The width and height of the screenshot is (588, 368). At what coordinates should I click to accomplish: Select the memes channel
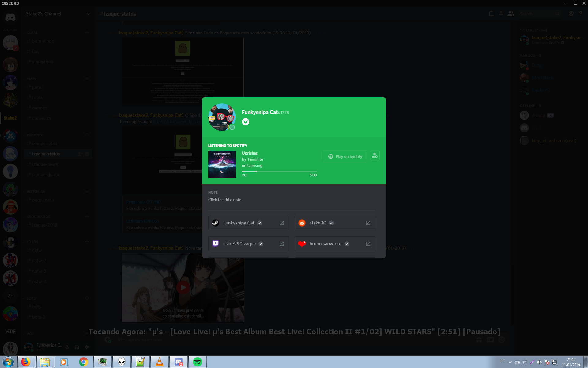coord(58,108)
